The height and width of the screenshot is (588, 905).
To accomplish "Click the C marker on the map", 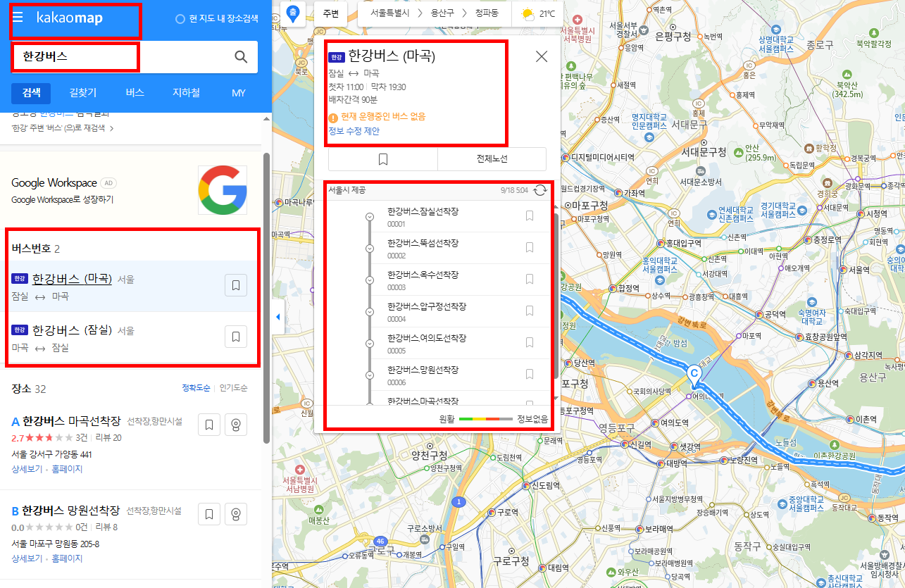I will [694, 375].
